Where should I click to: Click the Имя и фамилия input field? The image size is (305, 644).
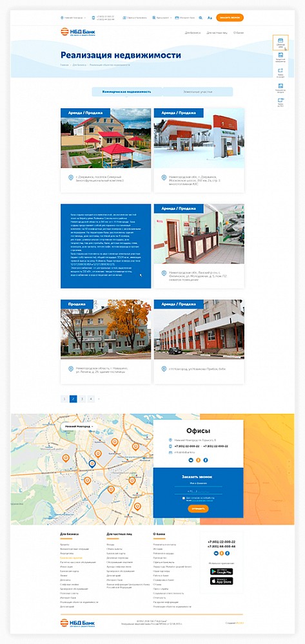click(x=198, y=484)
